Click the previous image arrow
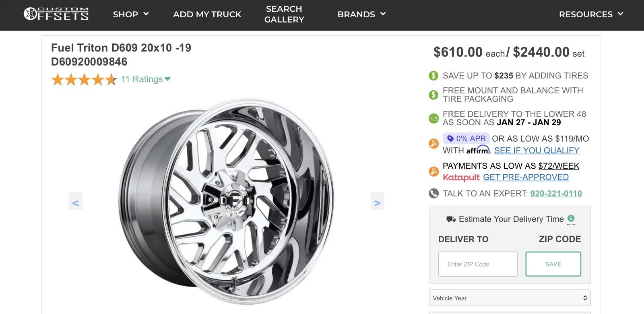This screenshot has height=314, width=644. [75, 202]
